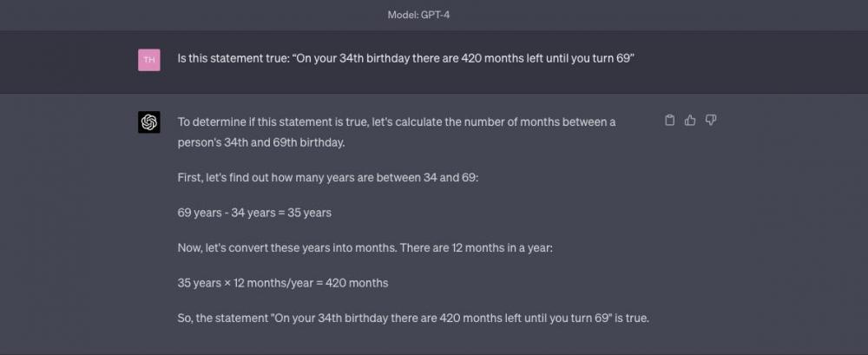Click '420 months' in the multiplication result
The height and width of the screenshot is (355, 868).
[x=357, y=283]
